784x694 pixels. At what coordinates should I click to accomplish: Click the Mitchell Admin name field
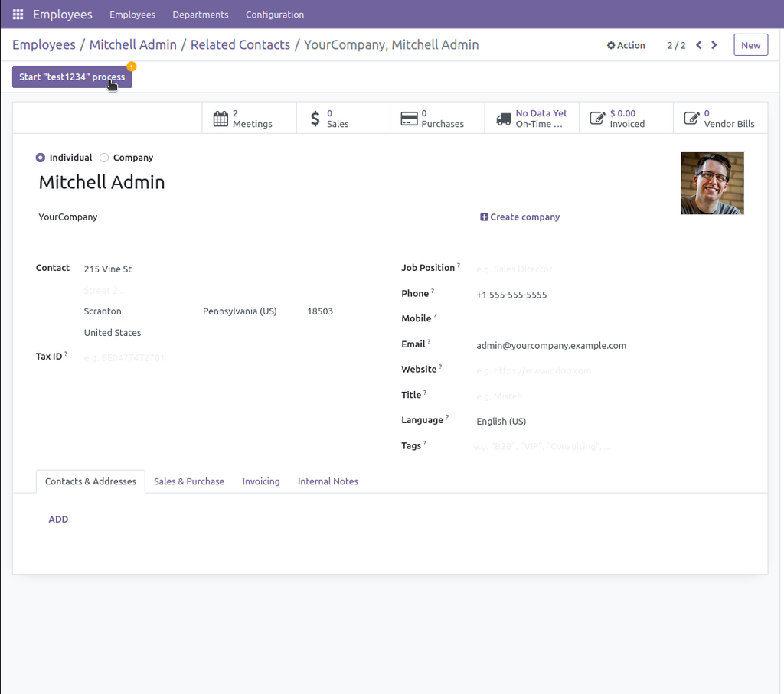102,182
